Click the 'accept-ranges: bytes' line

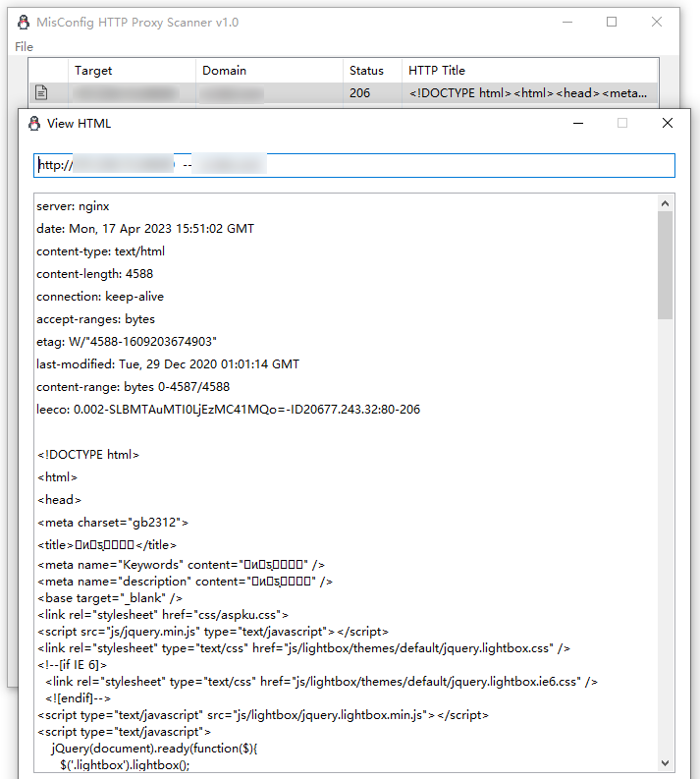coord(95,319)
